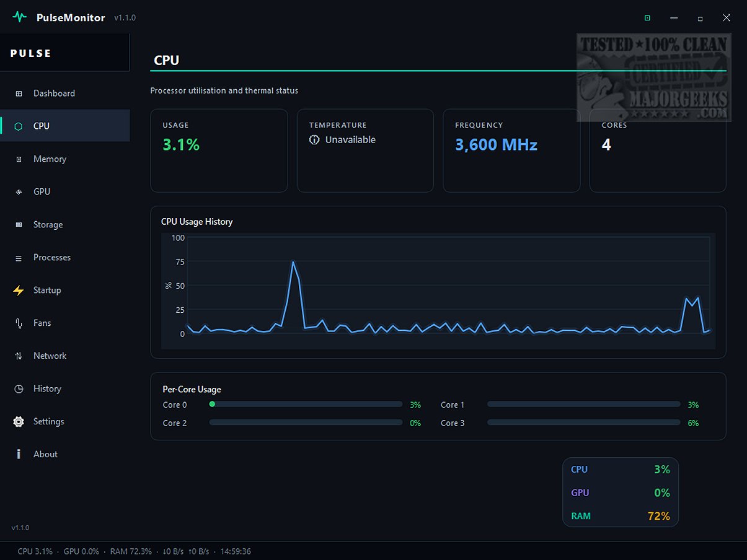
Task: Switch to the CPU sidebar tab
Action: click(x=65, y=126)
